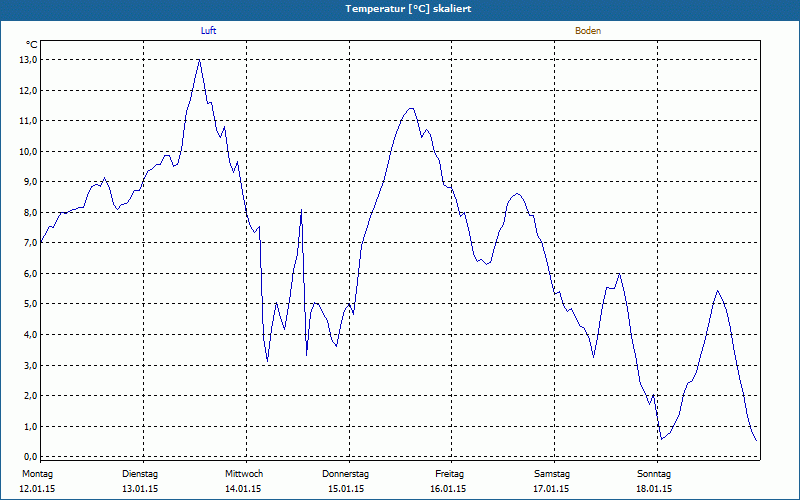
Task: Select the Sonntag 18.01.15 axis label
Action: (x=654, y=481)
